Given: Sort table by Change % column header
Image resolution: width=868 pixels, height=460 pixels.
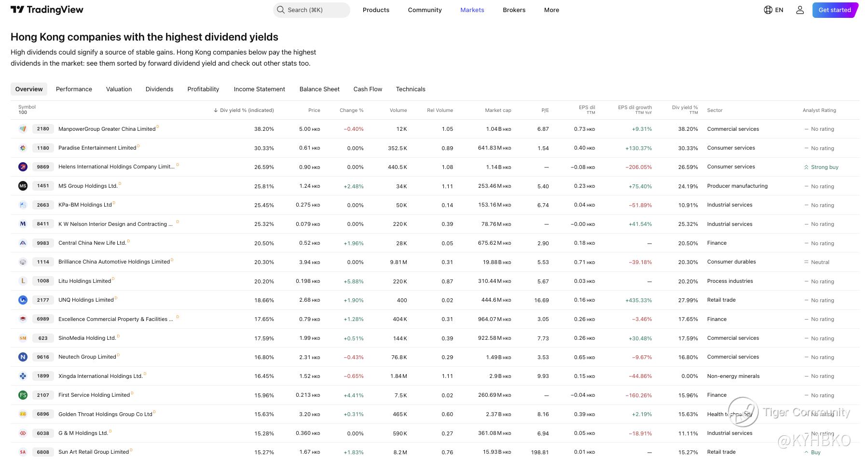Looking at the screenshot, I should [351, 110].
